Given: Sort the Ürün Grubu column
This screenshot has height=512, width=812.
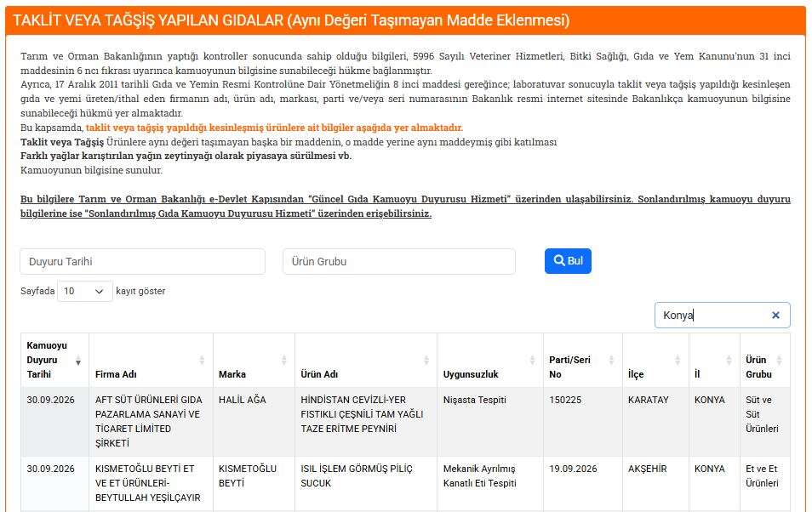Looking at the screenshot, I should (x=780, y=361).
